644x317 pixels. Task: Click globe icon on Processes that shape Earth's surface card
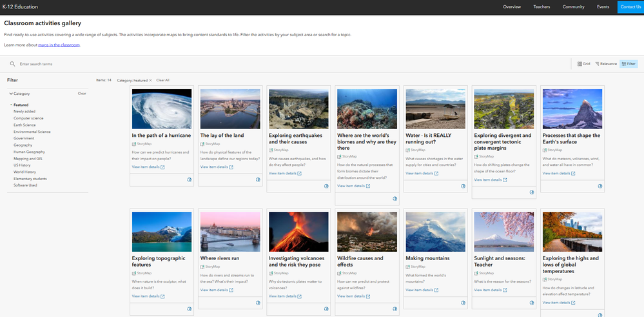(600, 186)
